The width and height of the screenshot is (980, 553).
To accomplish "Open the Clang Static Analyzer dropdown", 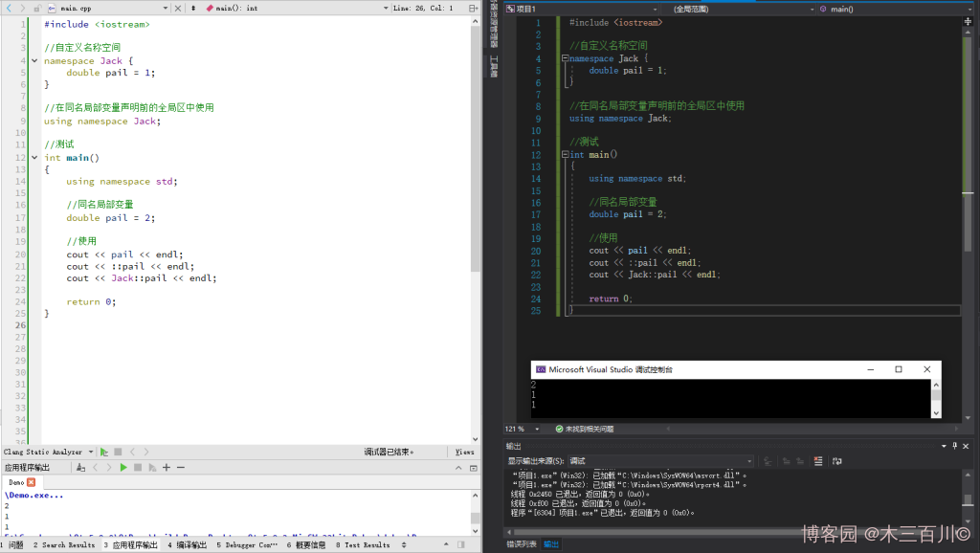I will click(x=91, y=452).
